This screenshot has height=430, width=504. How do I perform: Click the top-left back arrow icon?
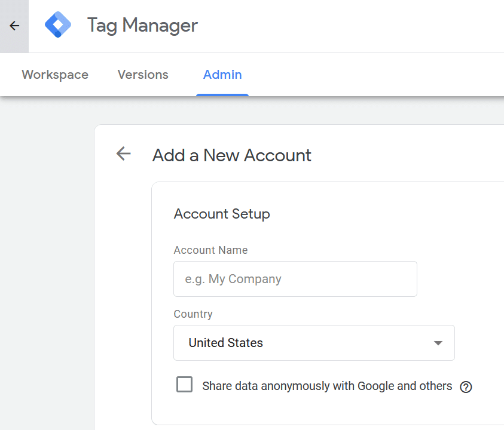tap(14, 26)
